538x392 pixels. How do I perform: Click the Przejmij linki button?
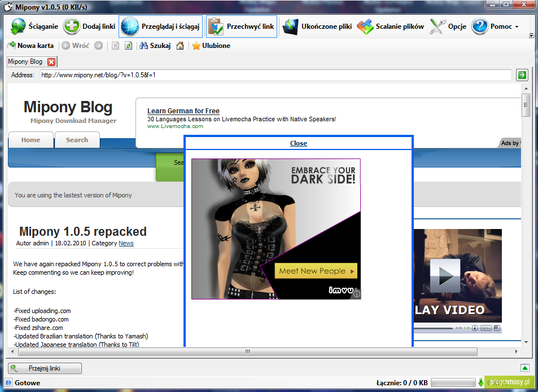45,368
